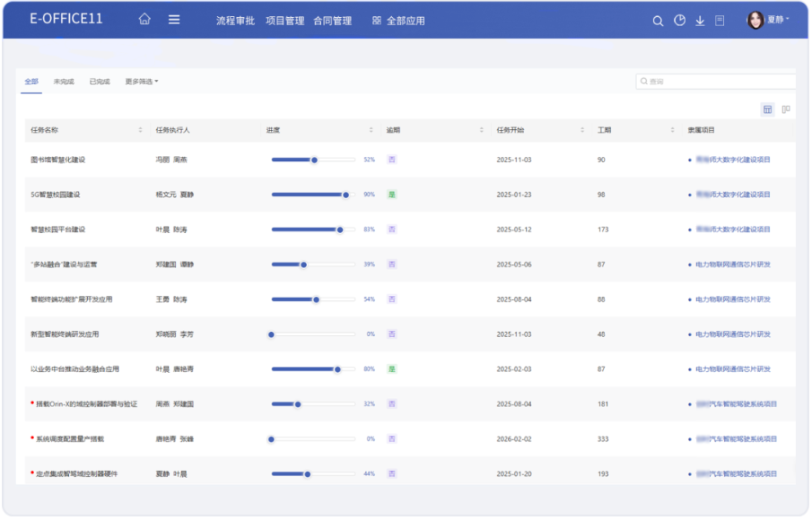
Task: Click the search magnifier in header
Action: tap(658, 21)
